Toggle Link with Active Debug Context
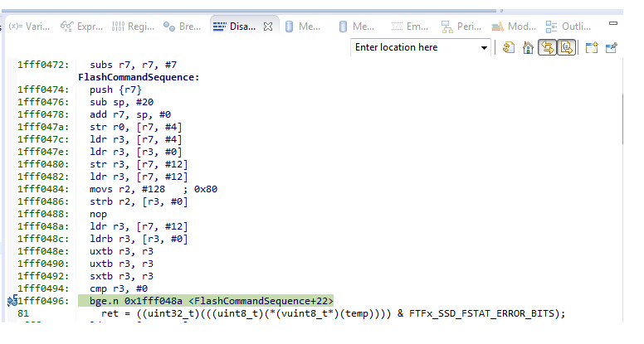 pyautogui.click(x=548, y=48)
